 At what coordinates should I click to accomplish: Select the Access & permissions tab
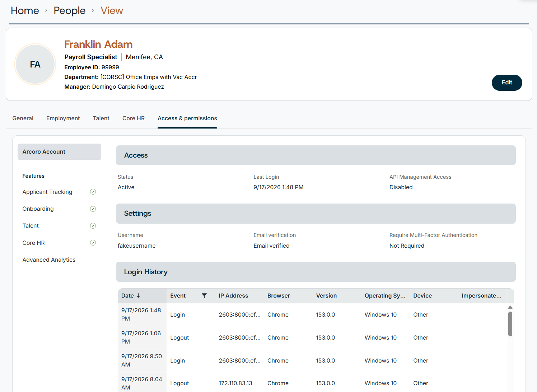(x=187, y=118)
